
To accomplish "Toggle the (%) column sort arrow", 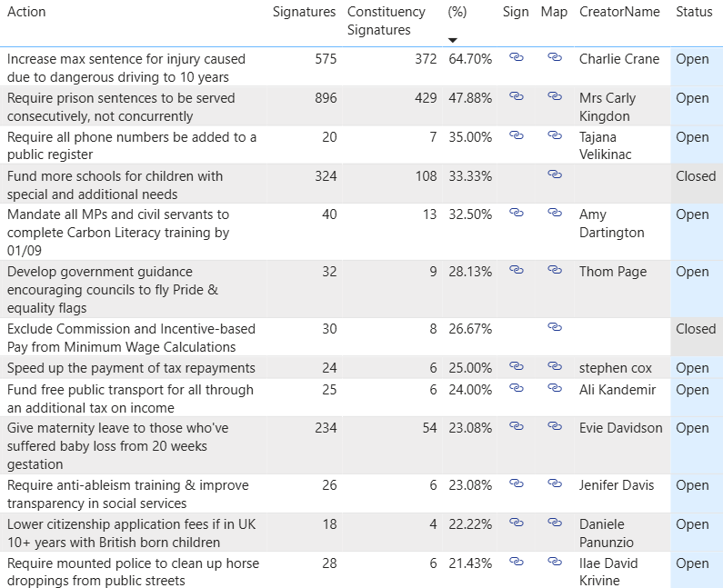I will point(453,40).
